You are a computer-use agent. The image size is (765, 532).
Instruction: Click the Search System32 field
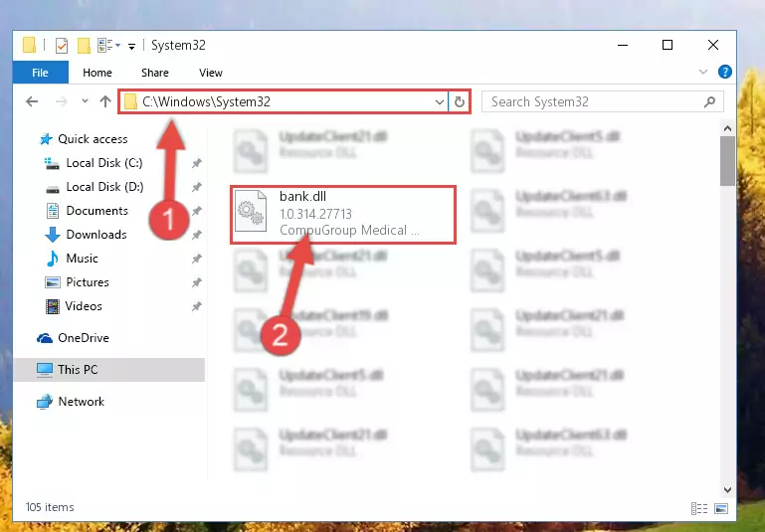[602, 101]
